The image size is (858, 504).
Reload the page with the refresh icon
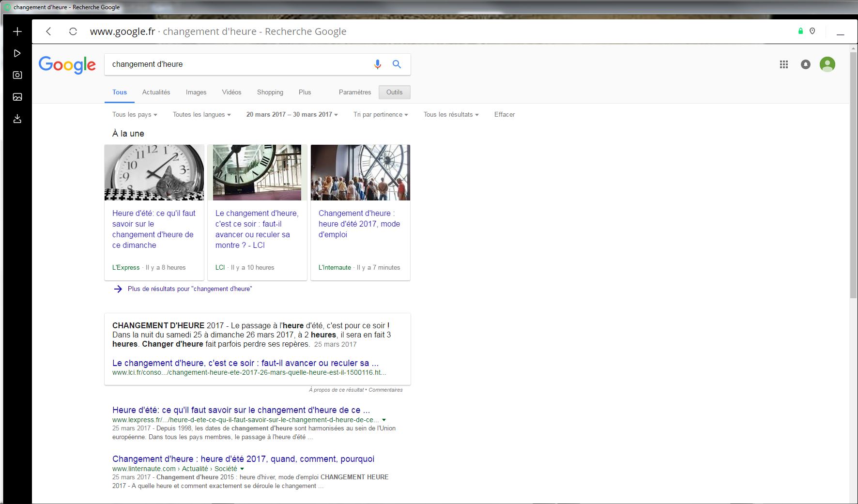click(73, 31)
